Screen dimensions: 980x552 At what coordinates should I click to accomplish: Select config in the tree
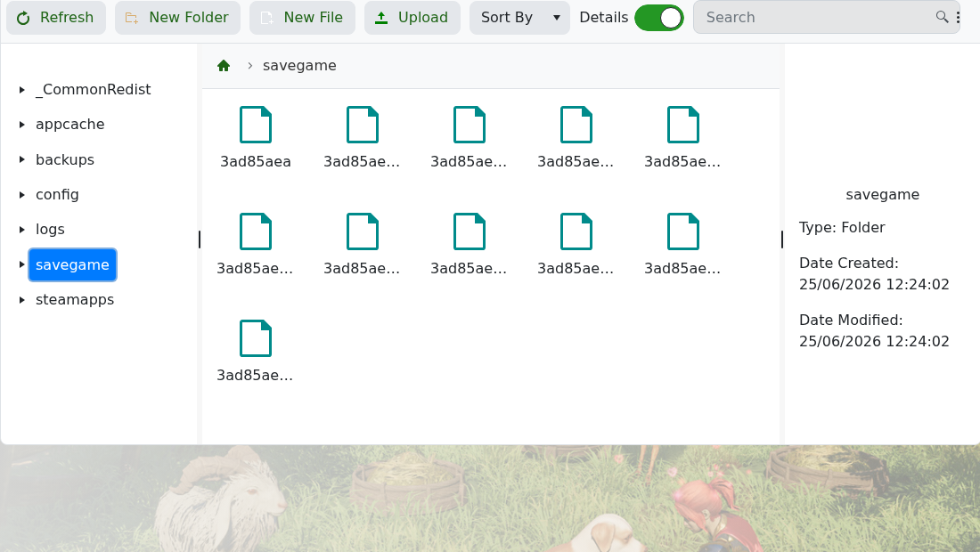pos(57,195)
